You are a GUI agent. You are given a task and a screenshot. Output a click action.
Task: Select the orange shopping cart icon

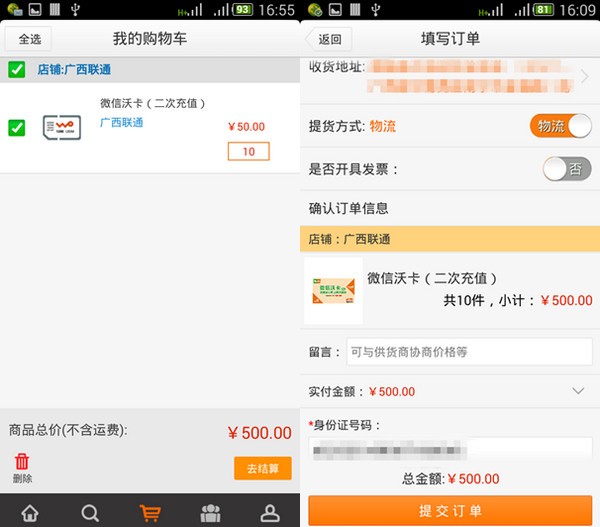150,512
